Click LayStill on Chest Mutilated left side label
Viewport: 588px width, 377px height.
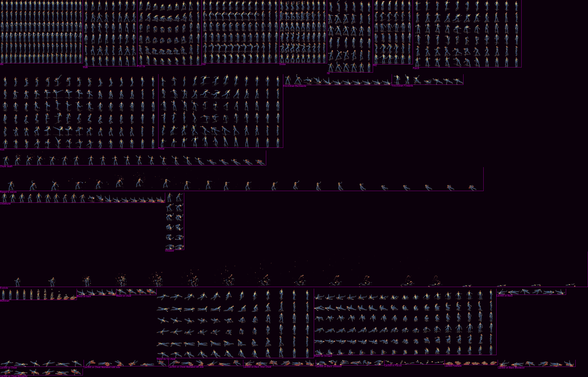186,367
